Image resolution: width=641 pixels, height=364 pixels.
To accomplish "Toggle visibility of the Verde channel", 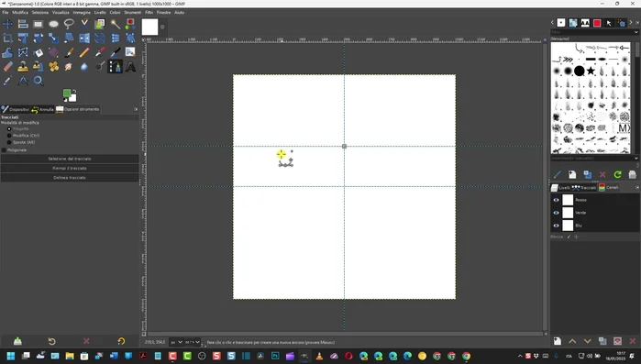I will click(x=556, y=213).
